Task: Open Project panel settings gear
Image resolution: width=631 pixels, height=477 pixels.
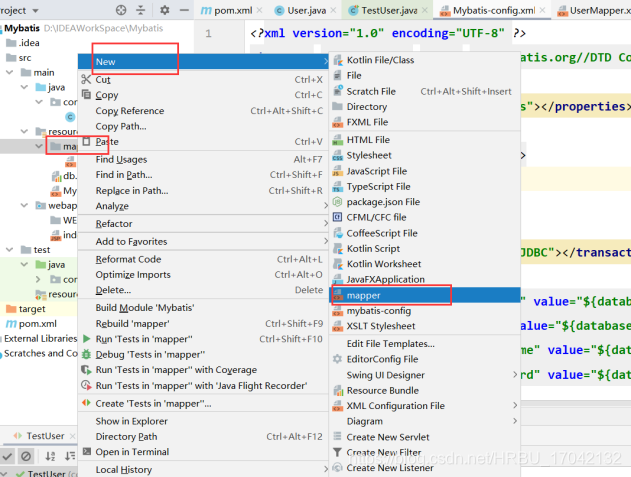Action: [x=164, y=10]
